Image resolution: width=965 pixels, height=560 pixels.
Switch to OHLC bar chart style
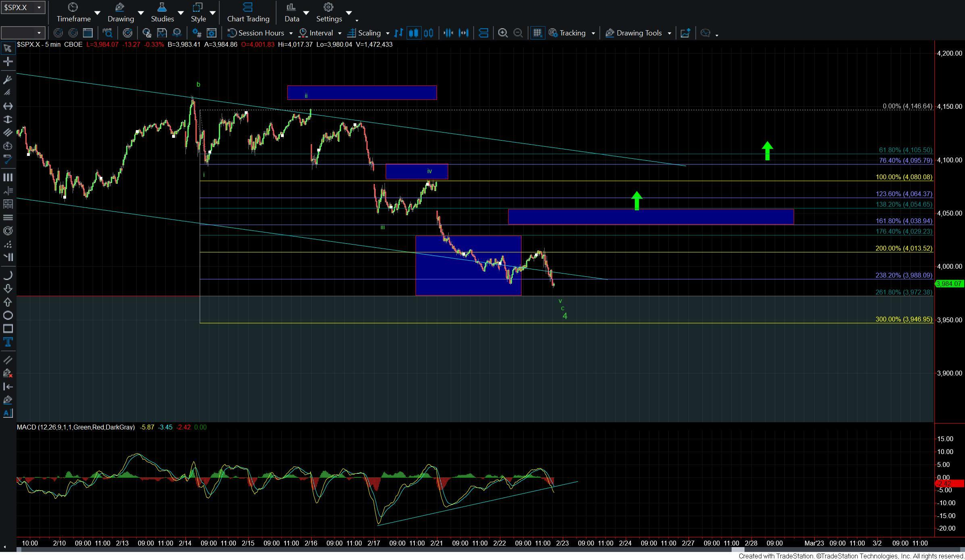coord(399,33)
